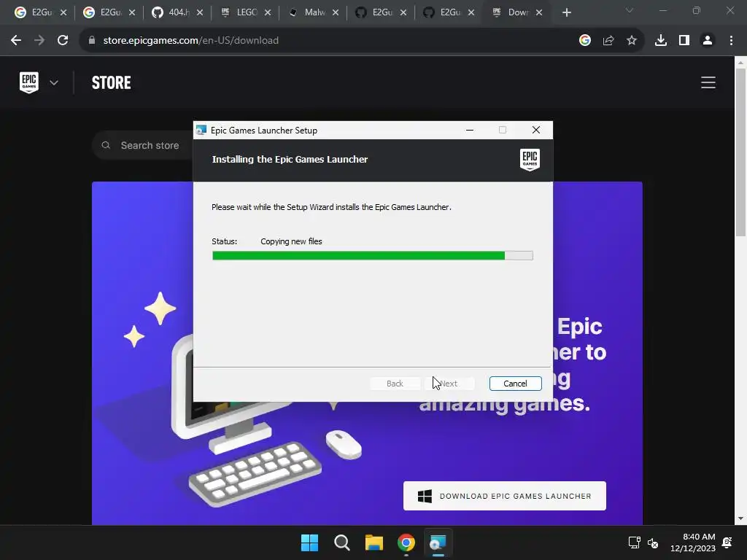Open the Chrome profile icon
Viewport: 747px width, 560px height.
(708, 41)
